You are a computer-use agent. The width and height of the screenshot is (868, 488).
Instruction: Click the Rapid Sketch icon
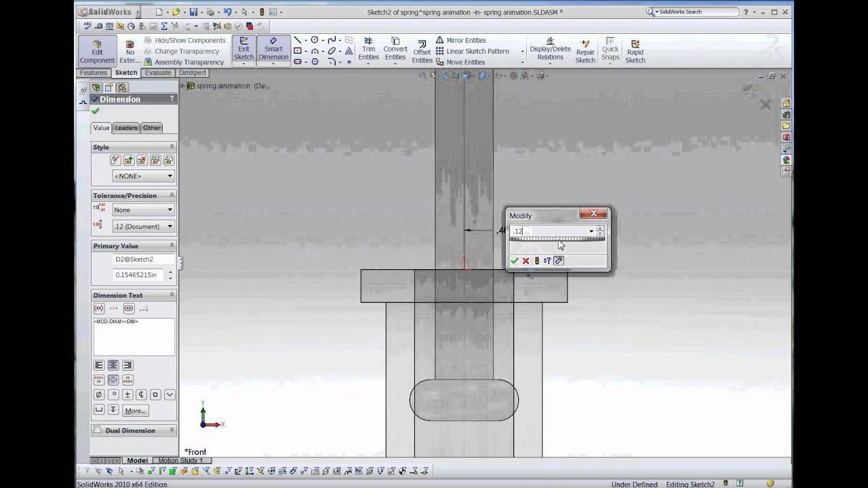(635, 51)
